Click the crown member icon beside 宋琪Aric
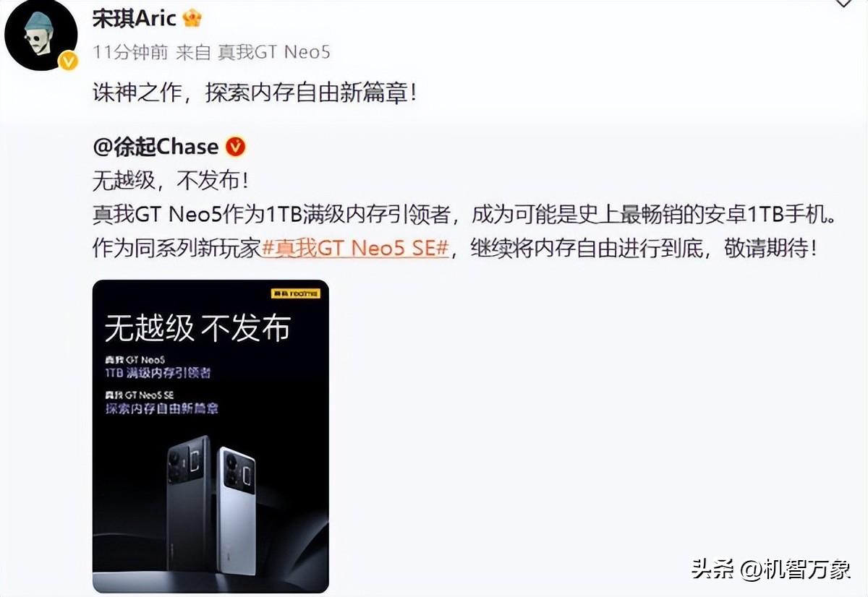The height and width of the screenshot is (597, 868). (192, 17)
